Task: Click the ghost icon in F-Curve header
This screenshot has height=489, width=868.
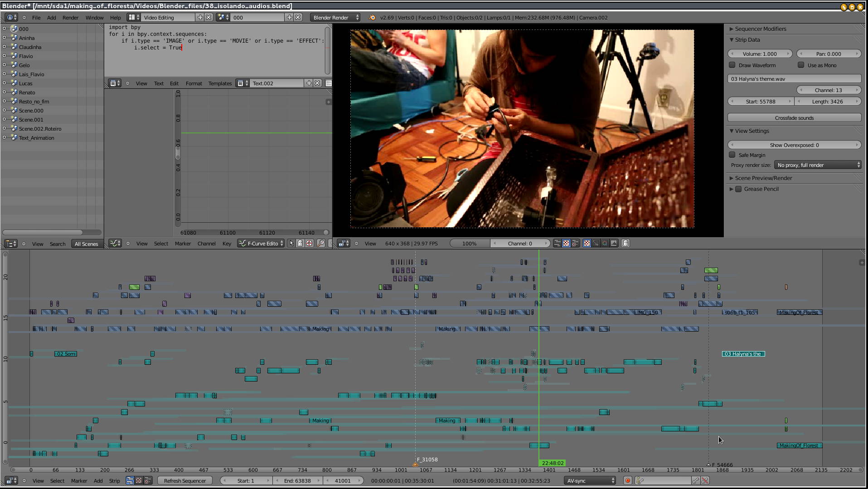Action: [300, 244]
